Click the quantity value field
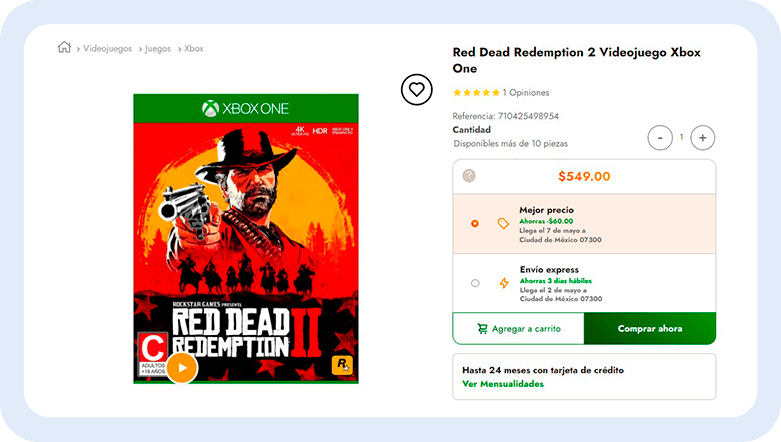 pos(681,137)
